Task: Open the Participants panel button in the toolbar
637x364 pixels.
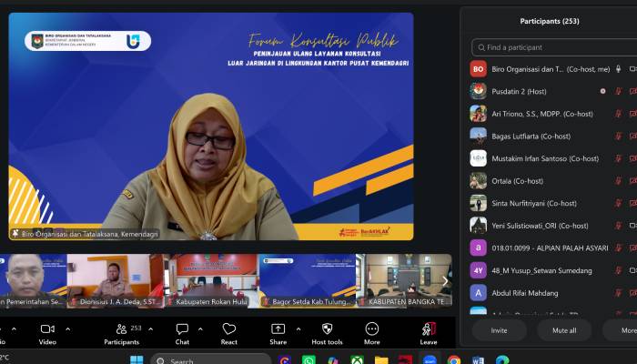Action: click(x=121, y=334)
